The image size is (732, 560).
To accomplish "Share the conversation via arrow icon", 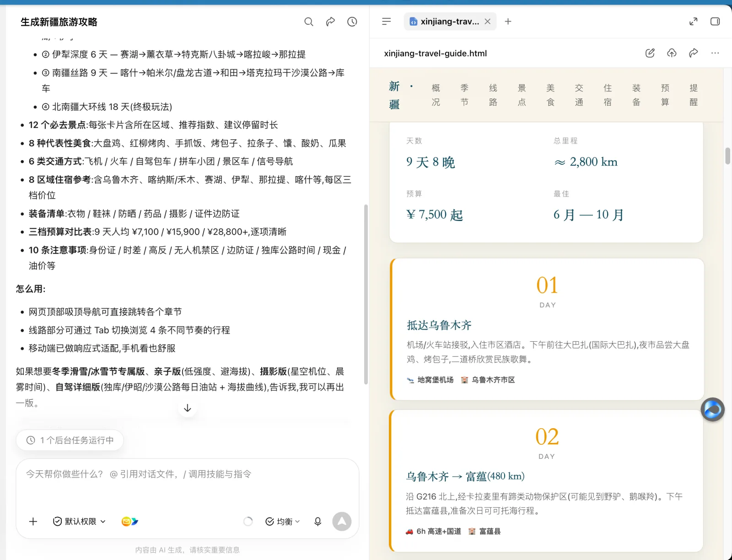I will (330, 22).
